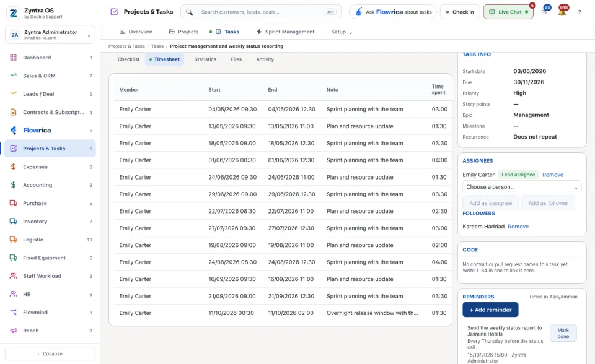Expand the Setup menu

342,32
